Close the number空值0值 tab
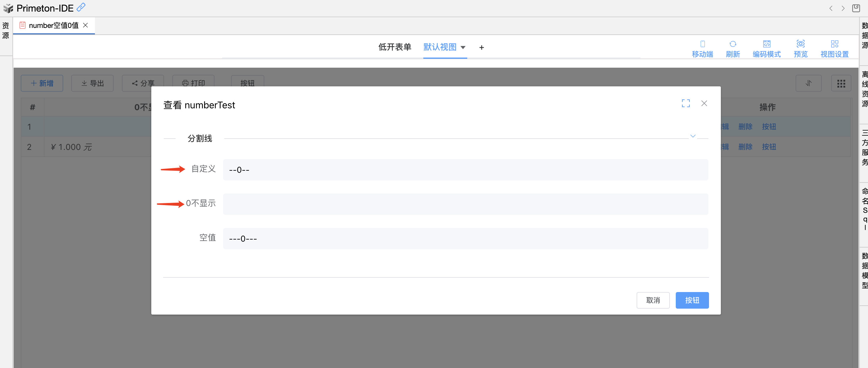Image resolution: width=868 pixels, height=368 pixels. click(x=86, y=25)
